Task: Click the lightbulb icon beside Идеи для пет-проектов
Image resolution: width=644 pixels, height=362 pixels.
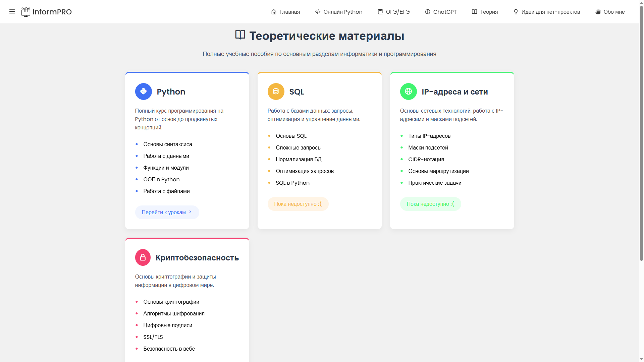Action: click(516, 12)
